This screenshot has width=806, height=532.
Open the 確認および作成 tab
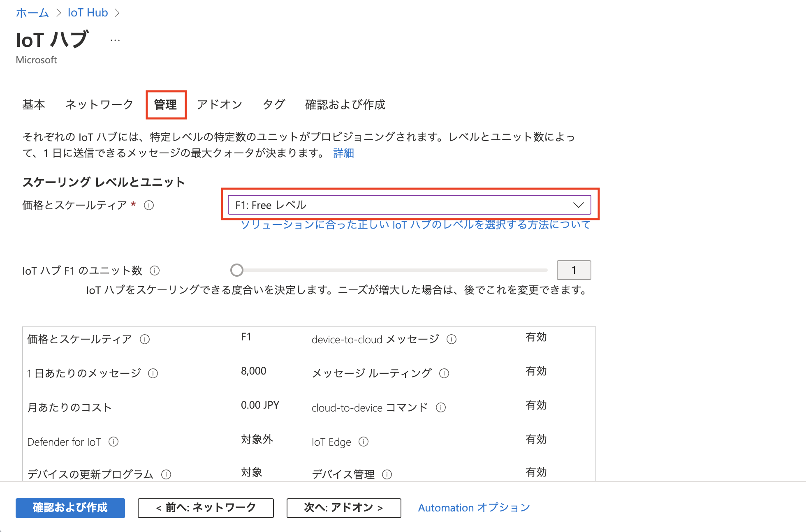click(345, 105)
